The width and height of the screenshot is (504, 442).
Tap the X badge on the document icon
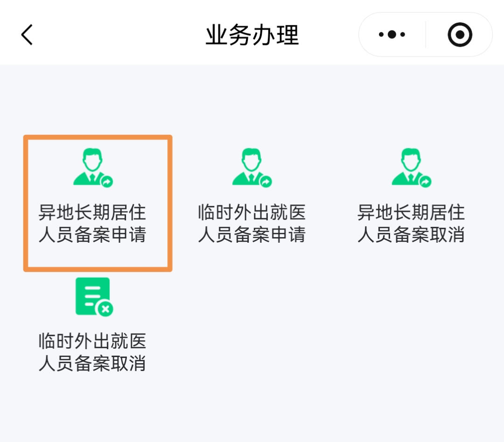pyautogui.click(x=105, y=309)
